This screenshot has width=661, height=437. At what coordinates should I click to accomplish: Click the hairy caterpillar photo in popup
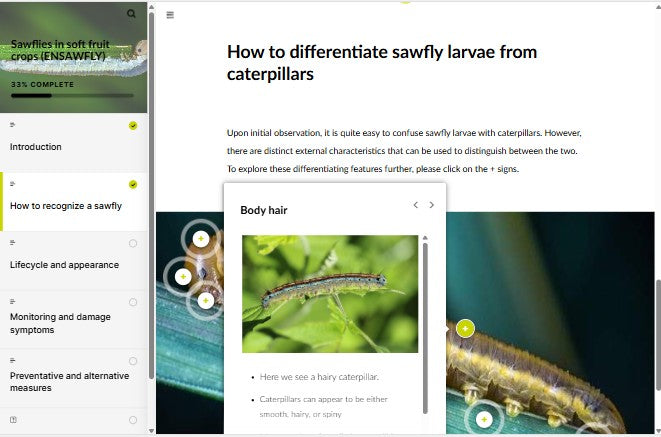(x=330, y=294)
